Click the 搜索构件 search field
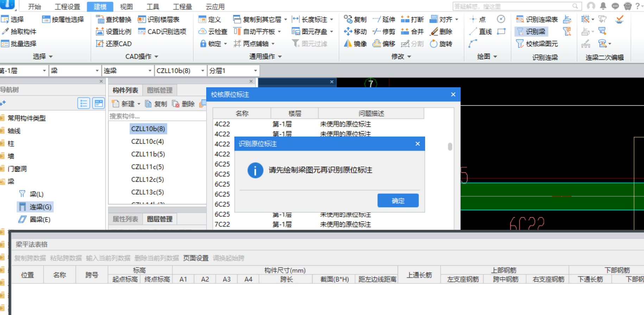The width and height of the screenshot is (644, 315). (x=157, y=116)
